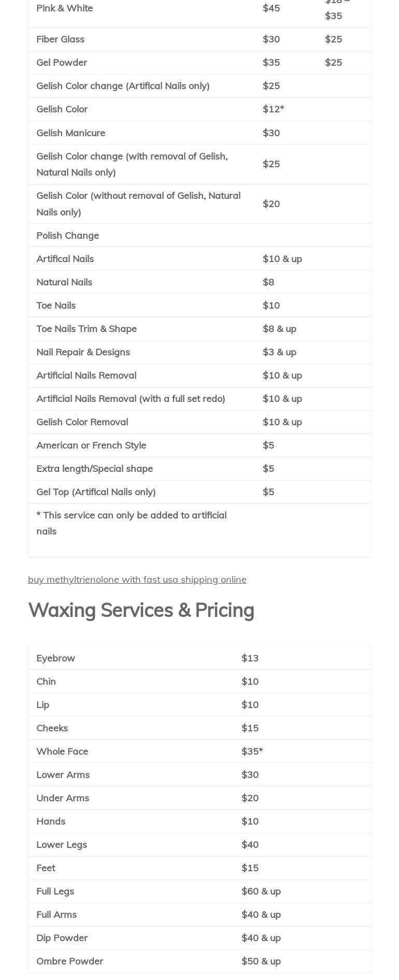Click the buy methyltrienolone shipping link
This screenshot has height=980, width=399.
point(137,580)
